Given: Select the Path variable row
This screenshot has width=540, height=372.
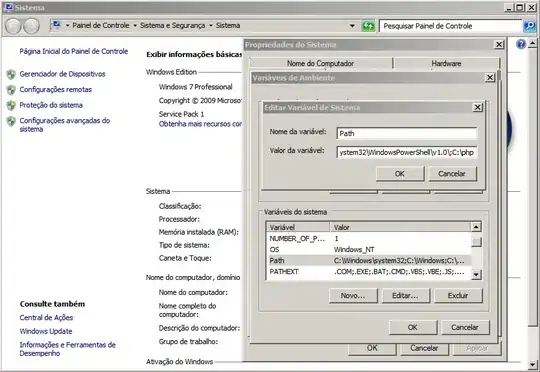Looking at the screenshot, I should click(368, 260).
